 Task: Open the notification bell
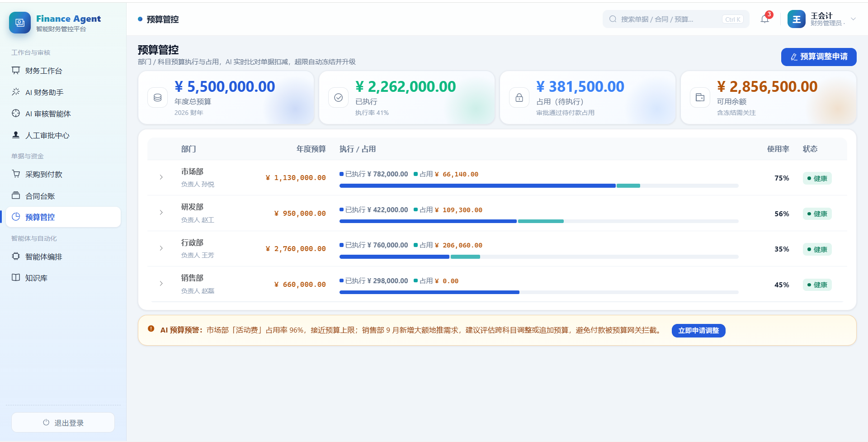(765, 19)
